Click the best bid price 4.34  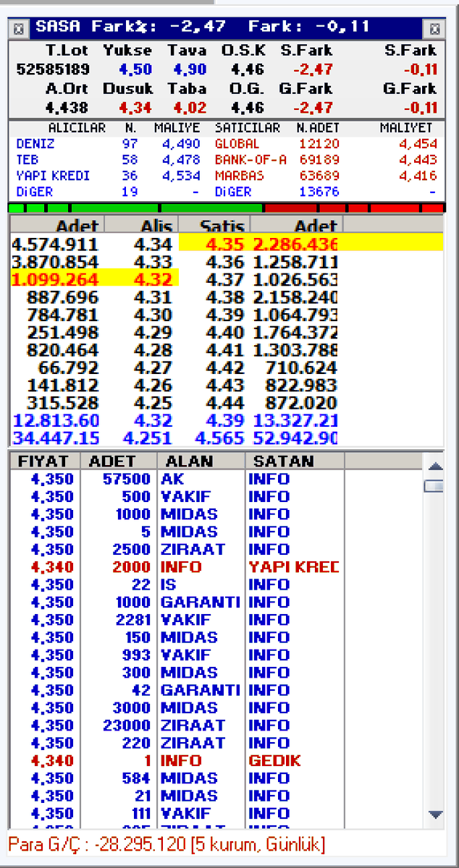pyautogui.click(x=153, y=244)
